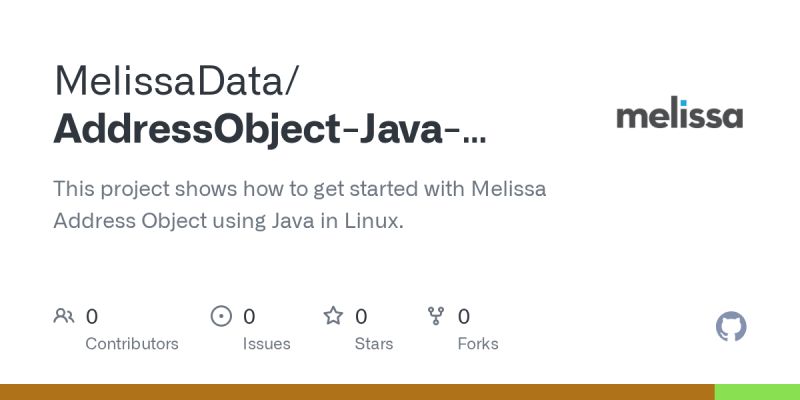Select the Contributors label
Screen dimensions: 800x400
132,344
